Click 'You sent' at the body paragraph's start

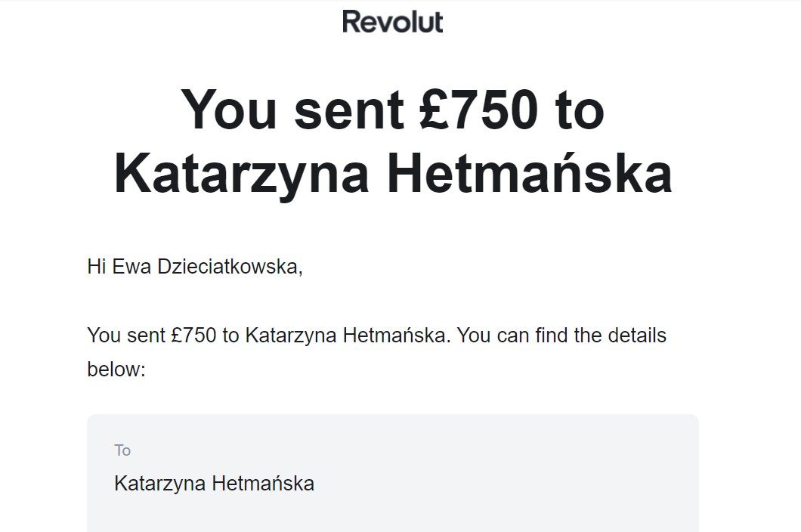coord(126,336)
